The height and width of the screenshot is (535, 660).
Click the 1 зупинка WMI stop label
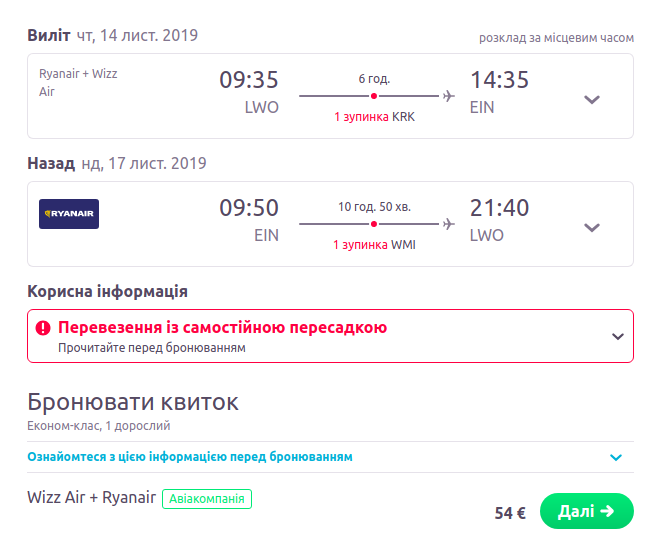pyautogui.click(x=374, y=245)
